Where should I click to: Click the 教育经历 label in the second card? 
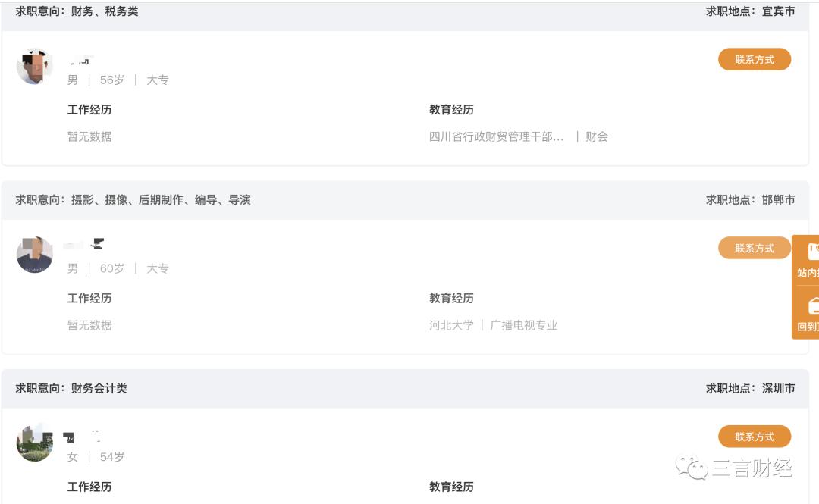tap(449, 298)
